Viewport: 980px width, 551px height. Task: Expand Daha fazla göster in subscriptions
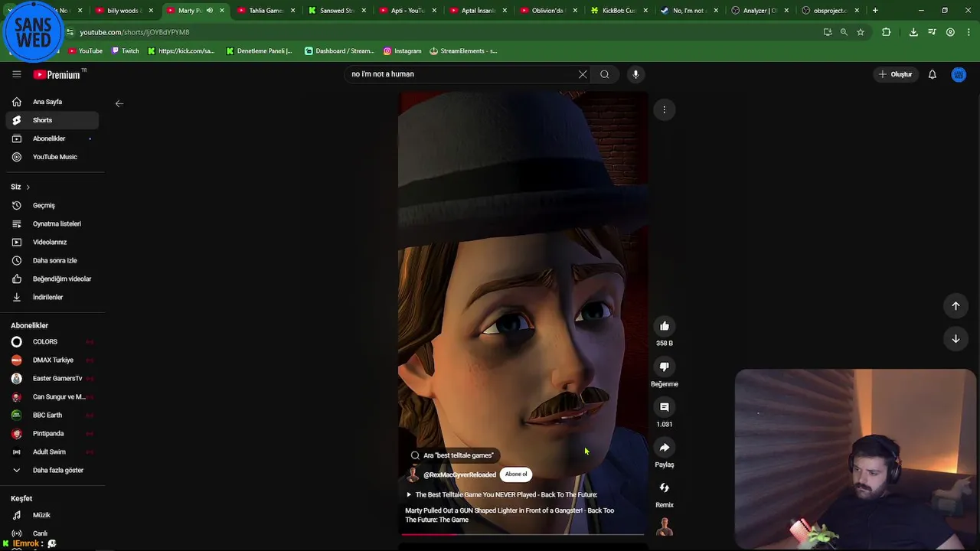[x=52, y=471]
